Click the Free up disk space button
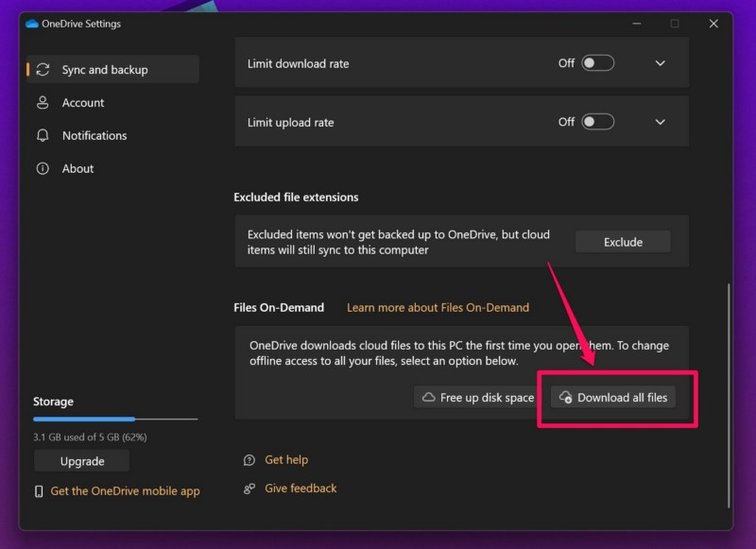This screenshot has width=756, height=549. coord(478,398)
